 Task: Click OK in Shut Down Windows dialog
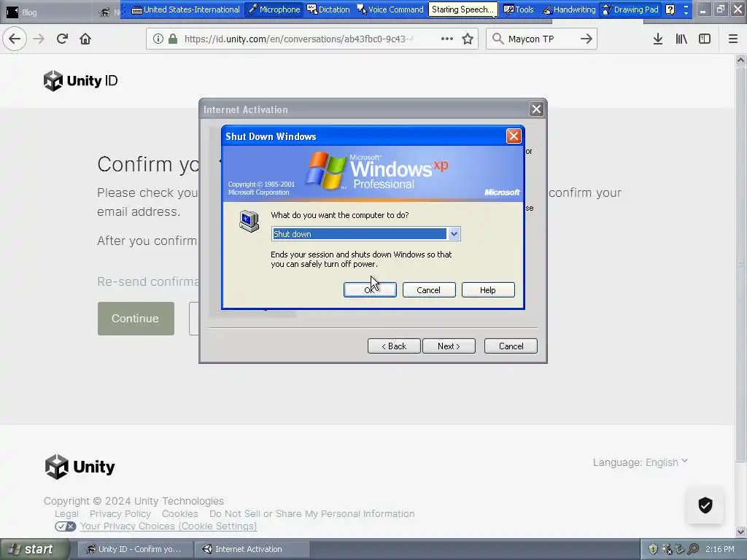tap(370, 289)
